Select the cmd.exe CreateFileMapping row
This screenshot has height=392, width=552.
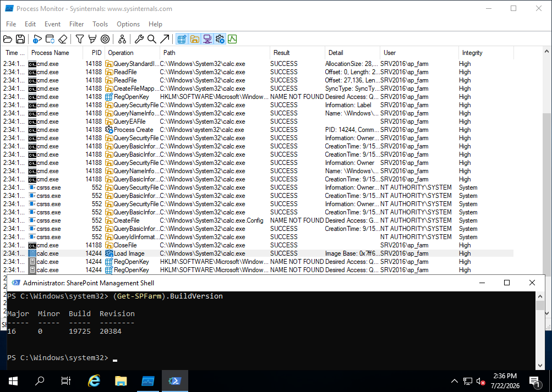pos(258,89)
